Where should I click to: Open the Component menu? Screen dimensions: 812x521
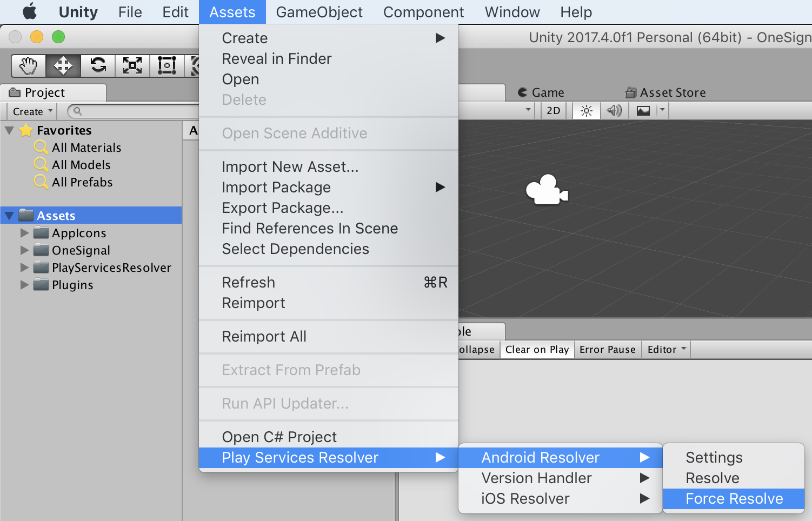(x=423, y=12)
